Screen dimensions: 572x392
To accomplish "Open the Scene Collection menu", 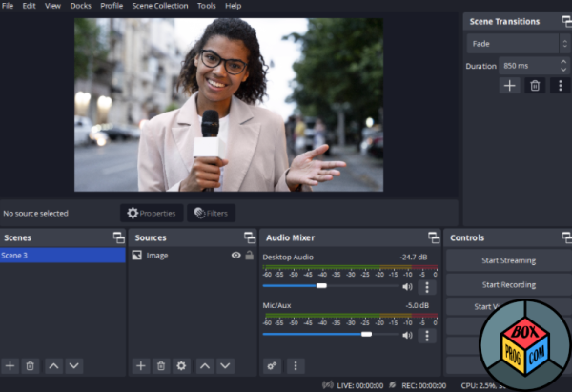I will (x=160, y=6).
